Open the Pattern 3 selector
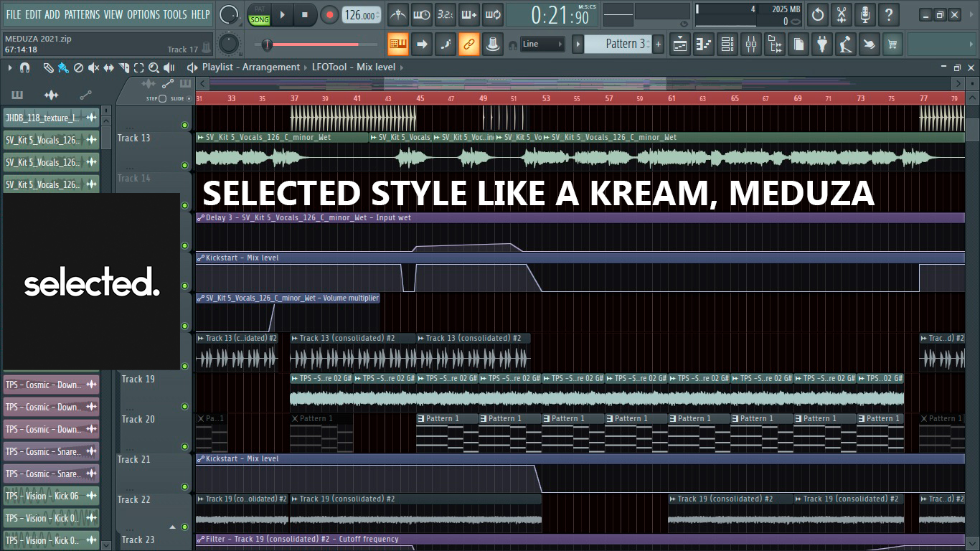980x551 pixels. tap(617, 44)
